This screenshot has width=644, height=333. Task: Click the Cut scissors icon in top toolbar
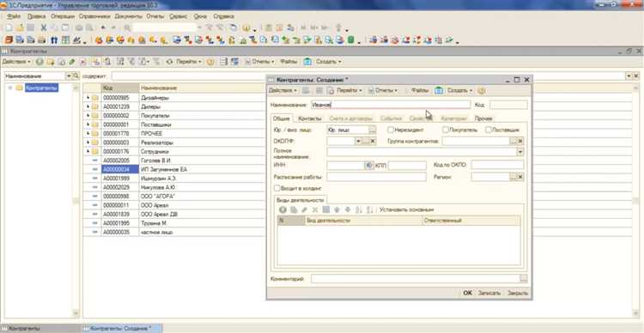pos(44,28)
